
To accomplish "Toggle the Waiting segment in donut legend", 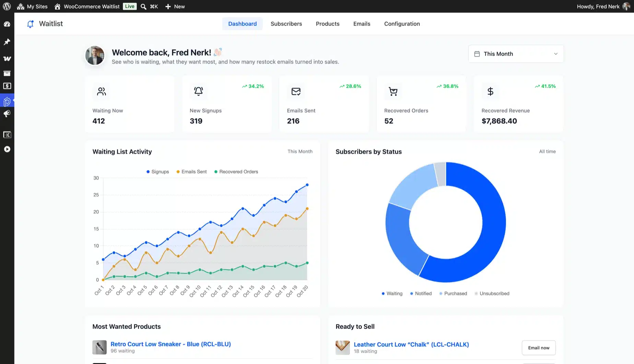I will tap(392, 293).
